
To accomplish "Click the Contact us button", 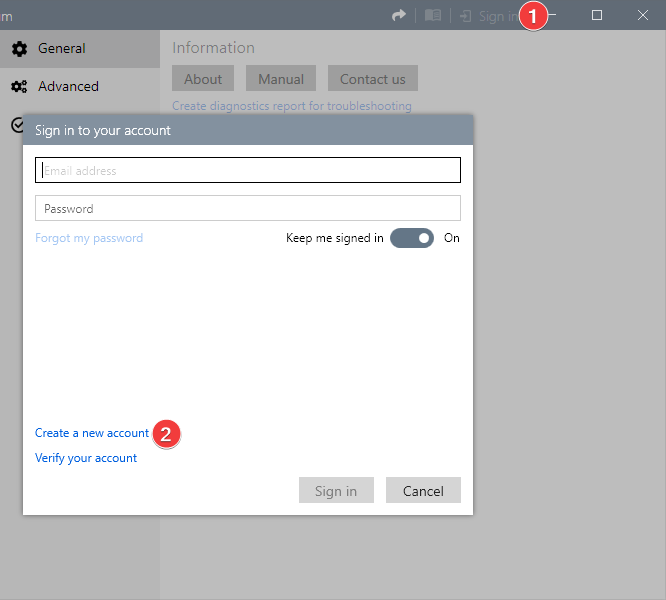I will pyautogui.click(x=373, y=79).
